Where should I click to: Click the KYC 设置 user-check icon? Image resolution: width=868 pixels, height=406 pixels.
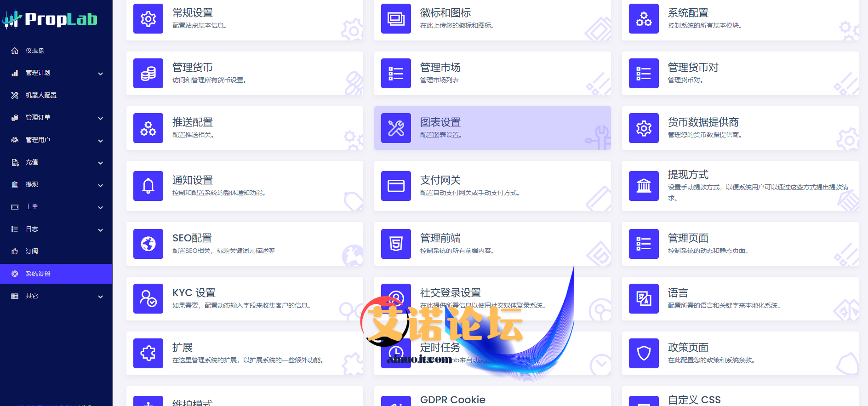tap(148, 299)
